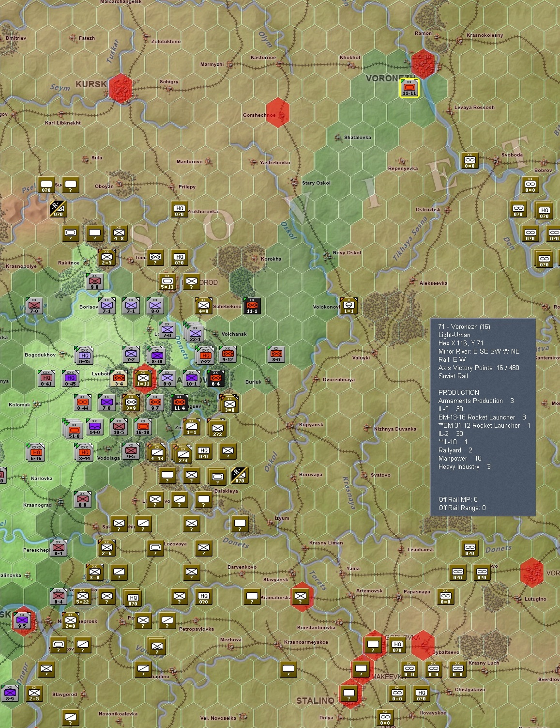This screenshot has width=560, height=728.
Task: Select the 1=11 Soviet unit on red hex
Action: tap(143, 378)
